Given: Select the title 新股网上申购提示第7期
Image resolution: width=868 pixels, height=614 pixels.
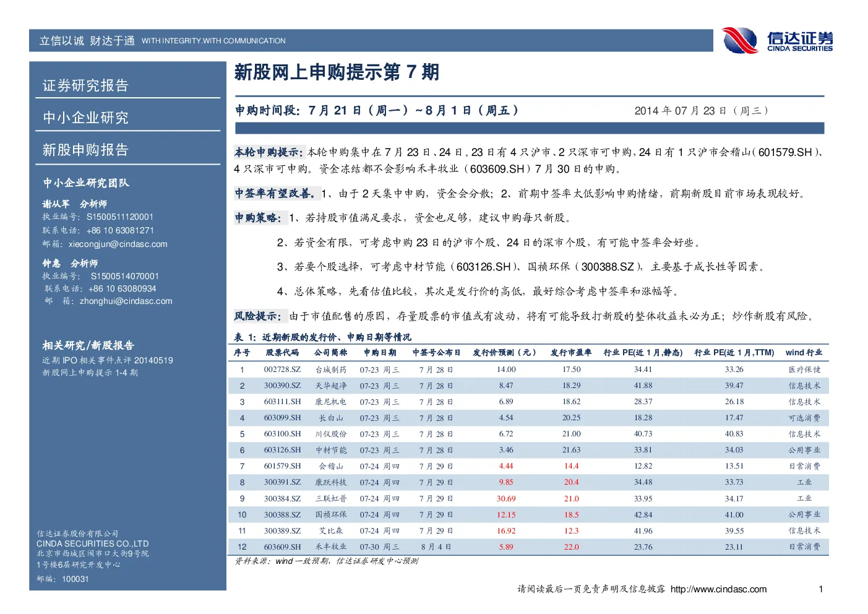Looking at the screenshot, I should (x=337, y=72).
